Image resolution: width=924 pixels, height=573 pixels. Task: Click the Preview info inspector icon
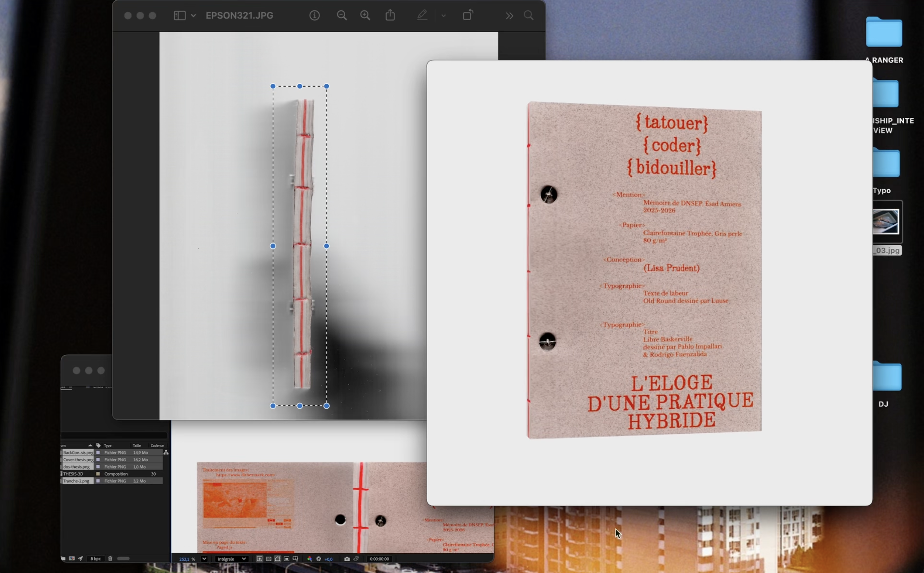(314, 15)
